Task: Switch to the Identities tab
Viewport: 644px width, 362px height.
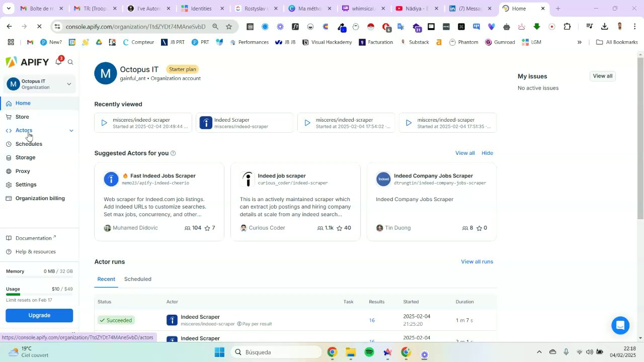Action: 202,9
